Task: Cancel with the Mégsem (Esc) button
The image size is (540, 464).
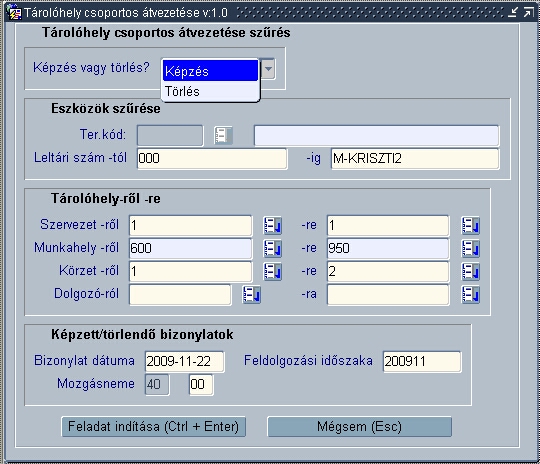Action: [359, 426]
